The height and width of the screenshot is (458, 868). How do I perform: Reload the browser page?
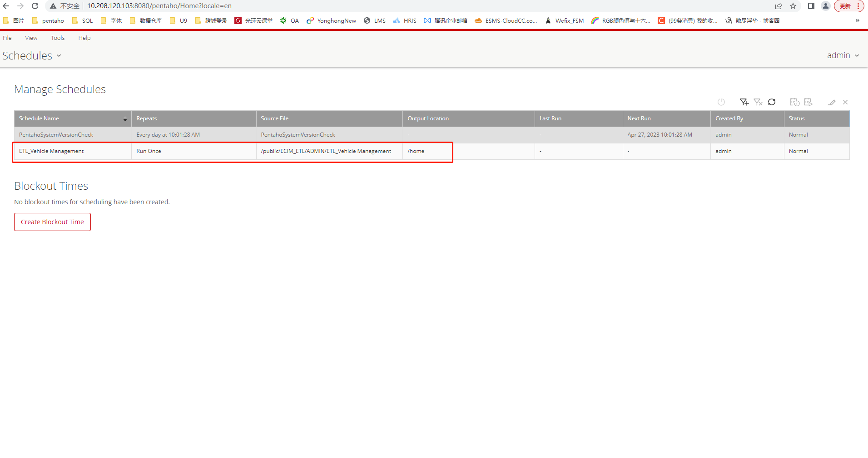35,6
